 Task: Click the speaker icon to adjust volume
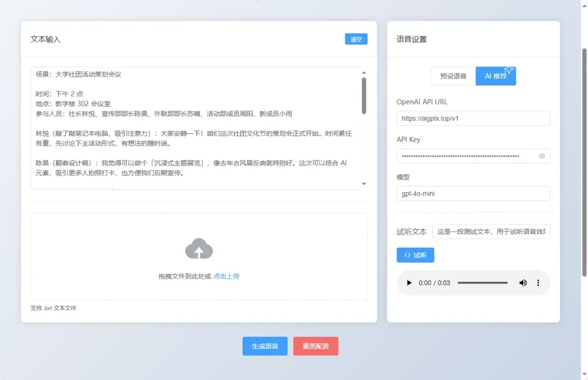[523, 283]
